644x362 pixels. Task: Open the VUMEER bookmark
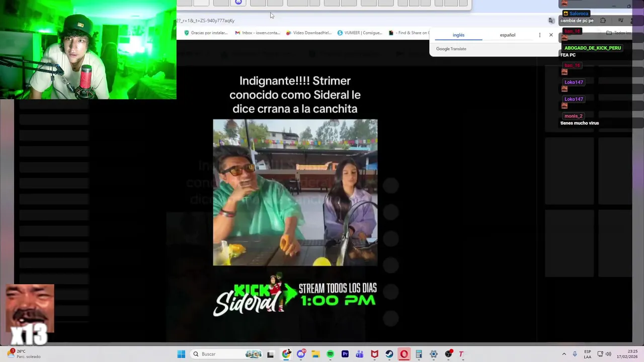point(360,33)
